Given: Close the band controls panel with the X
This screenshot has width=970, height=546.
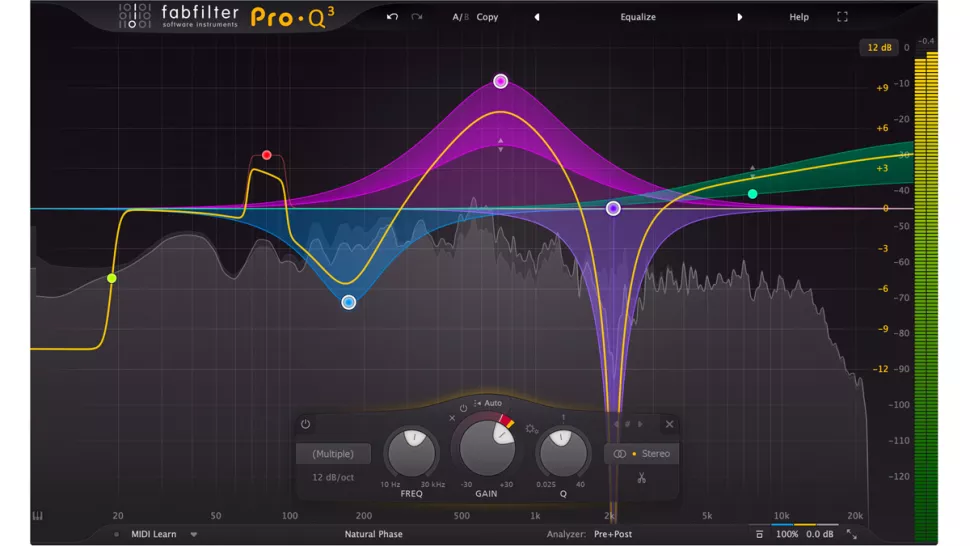Looking at the screenshot, I should [669, 424].
